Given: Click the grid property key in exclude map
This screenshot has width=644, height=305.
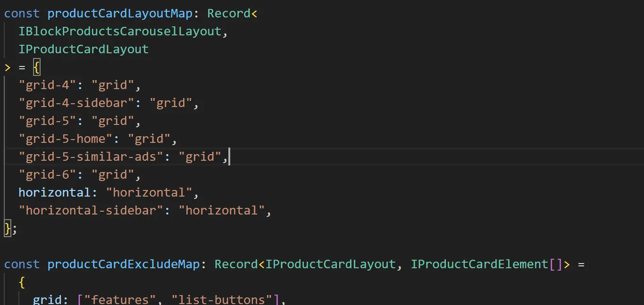Looking at the screenshot, I should 47,300.
